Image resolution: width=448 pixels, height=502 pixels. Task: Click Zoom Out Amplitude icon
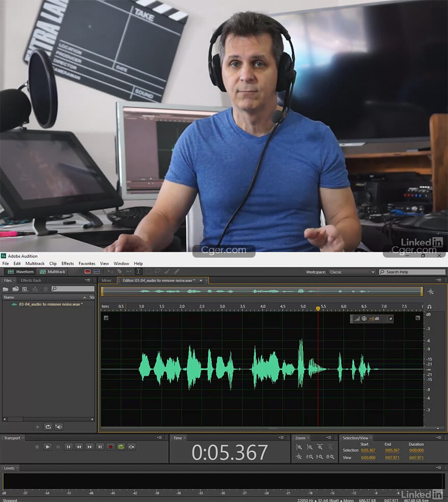[310, 447]
